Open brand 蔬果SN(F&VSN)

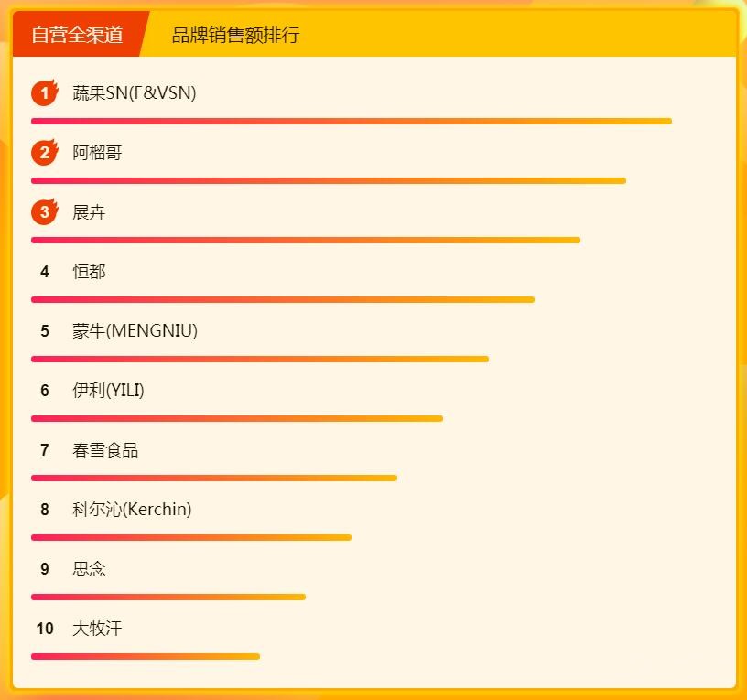click(x=135, y=93)
